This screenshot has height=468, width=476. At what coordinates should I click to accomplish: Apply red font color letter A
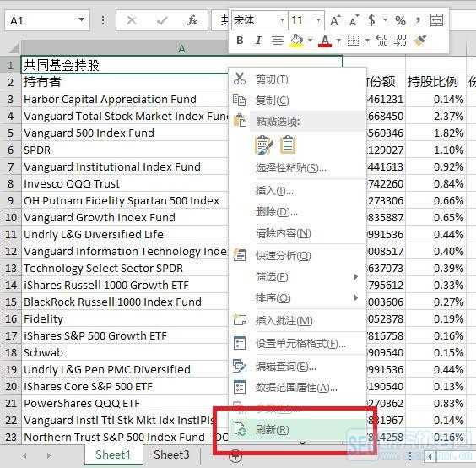(x=325, y=41)
